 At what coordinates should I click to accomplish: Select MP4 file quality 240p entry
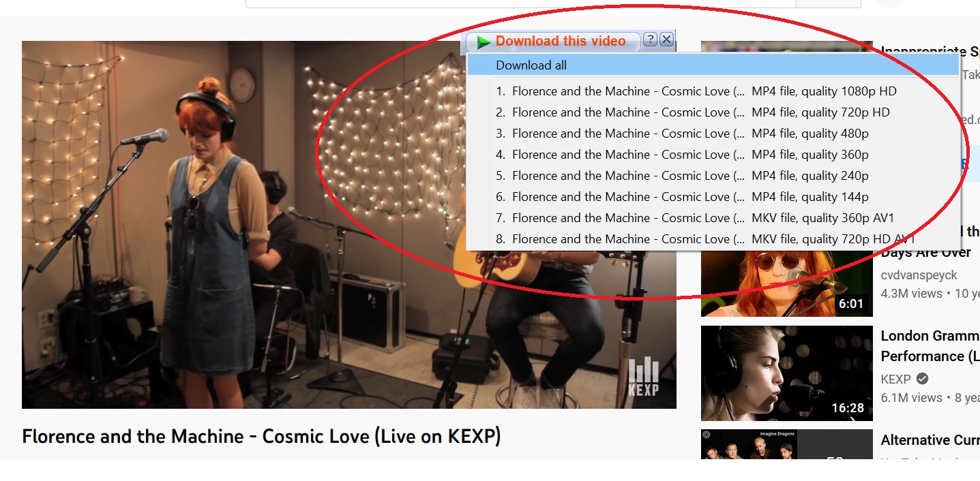pyautogui.click(x=713, y=176)
